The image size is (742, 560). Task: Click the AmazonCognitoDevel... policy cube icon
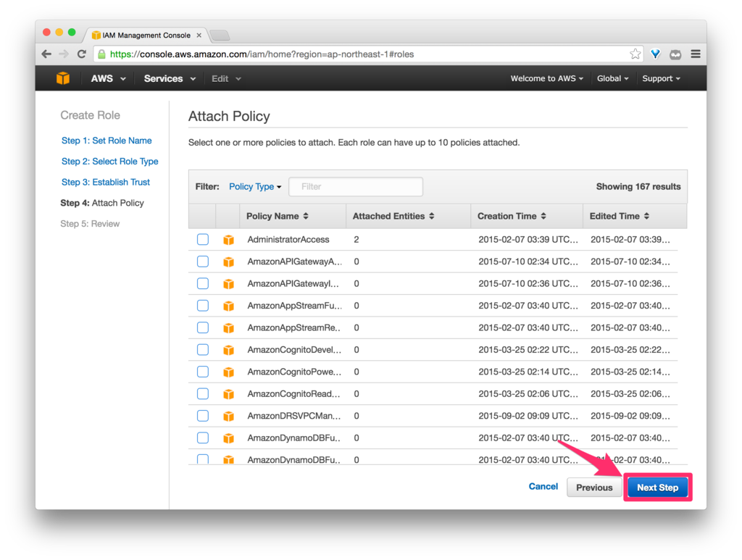pyautogui.click(x=228, y=350)
